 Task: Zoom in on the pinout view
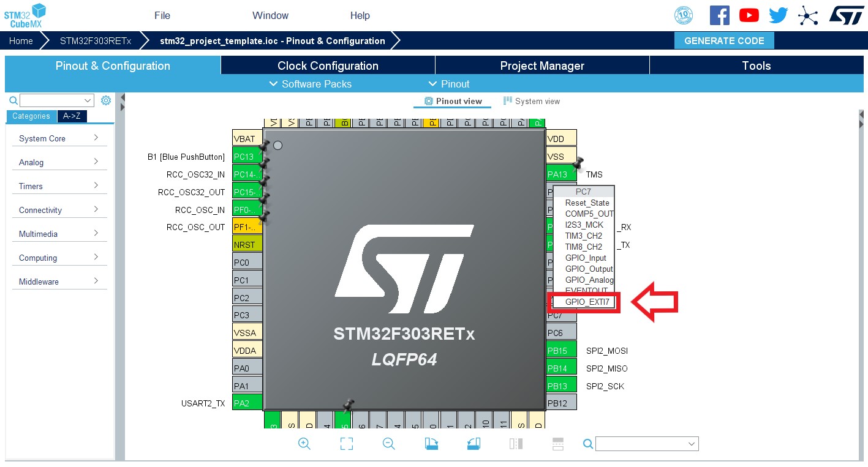point(304,444)
